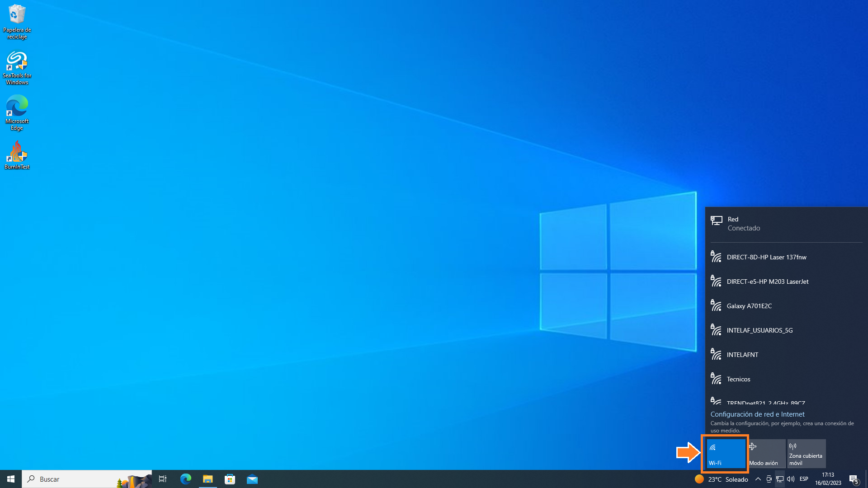Open the Recycle Bin desktop icon
Screen dimensions: 868x488
(17, 21)
